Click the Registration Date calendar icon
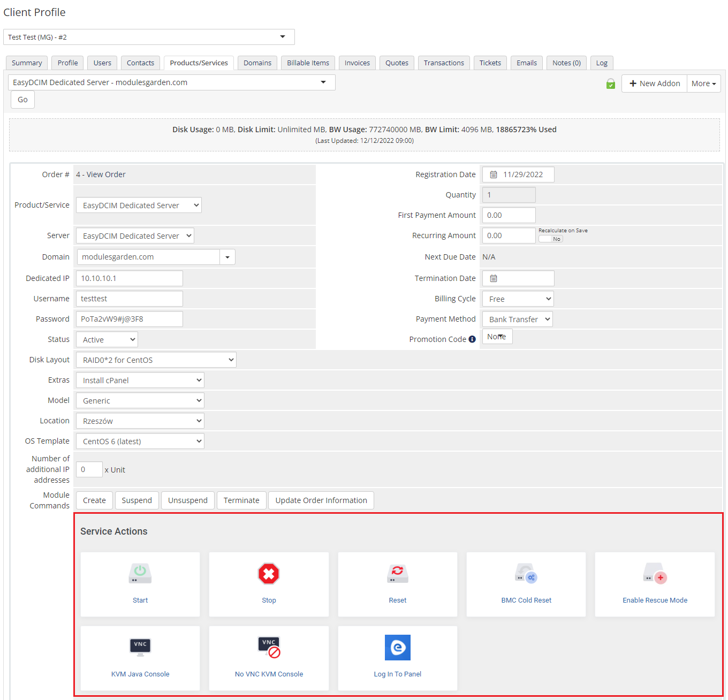 [494, 174]
